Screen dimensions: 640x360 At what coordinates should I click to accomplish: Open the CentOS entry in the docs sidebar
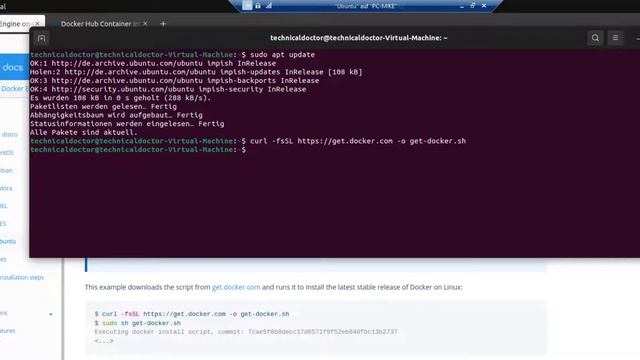(7, 153)
